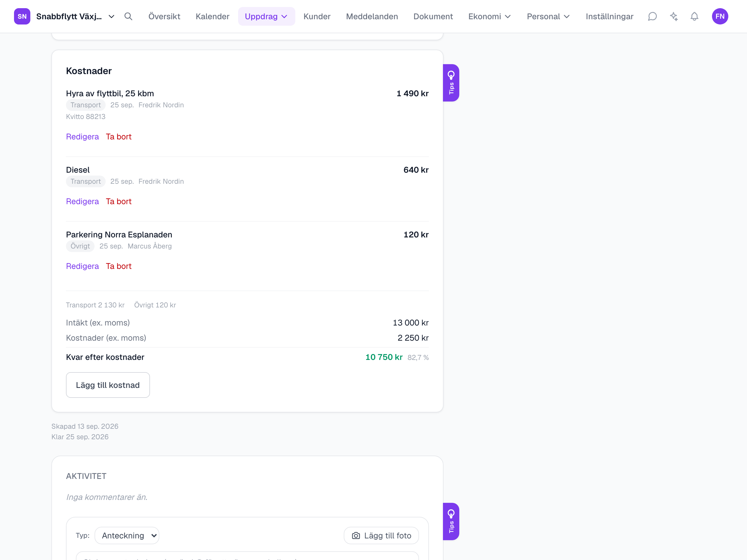The height and width of the screenshot is (560, 747).
Task: Navigate to Kunder
Action: click(x=317, y=17)
